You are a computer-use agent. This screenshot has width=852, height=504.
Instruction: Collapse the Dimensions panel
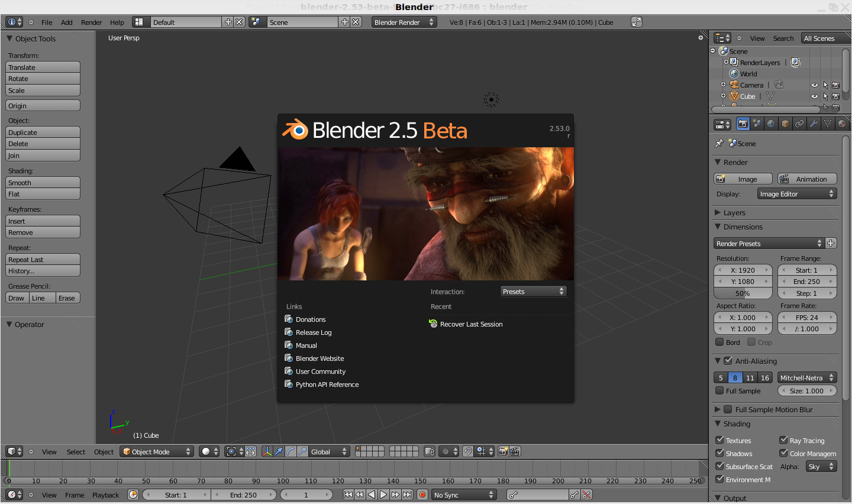[x=718, y=227]
